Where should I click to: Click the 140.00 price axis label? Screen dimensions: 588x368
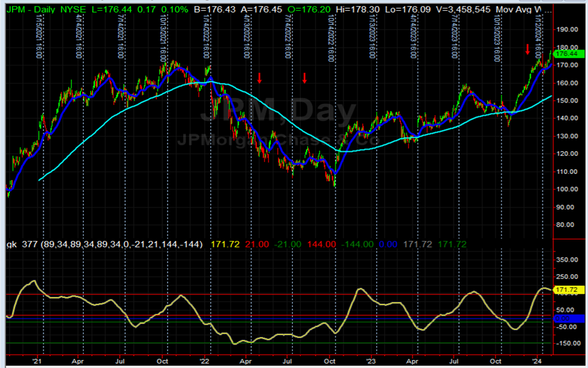coord(567,118)
